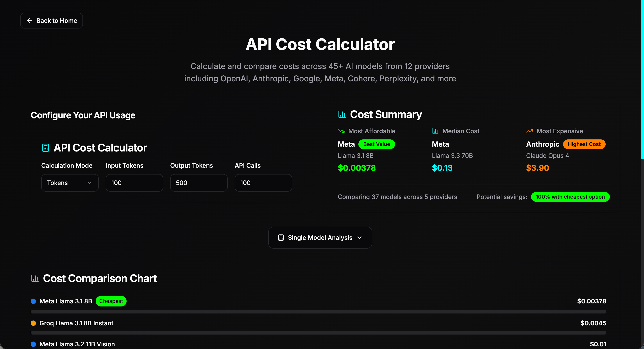Click the Highest Cost badge
The width and height of the screenshot is (644, 349).
coord(584,144)
